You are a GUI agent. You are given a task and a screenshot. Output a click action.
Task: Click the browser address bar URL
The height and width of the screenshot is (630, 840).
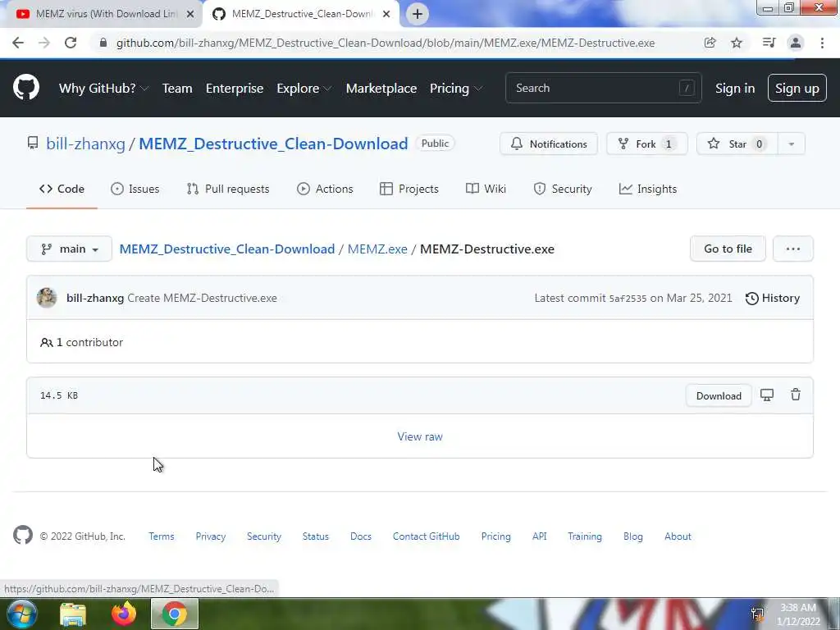coord(386,43)
